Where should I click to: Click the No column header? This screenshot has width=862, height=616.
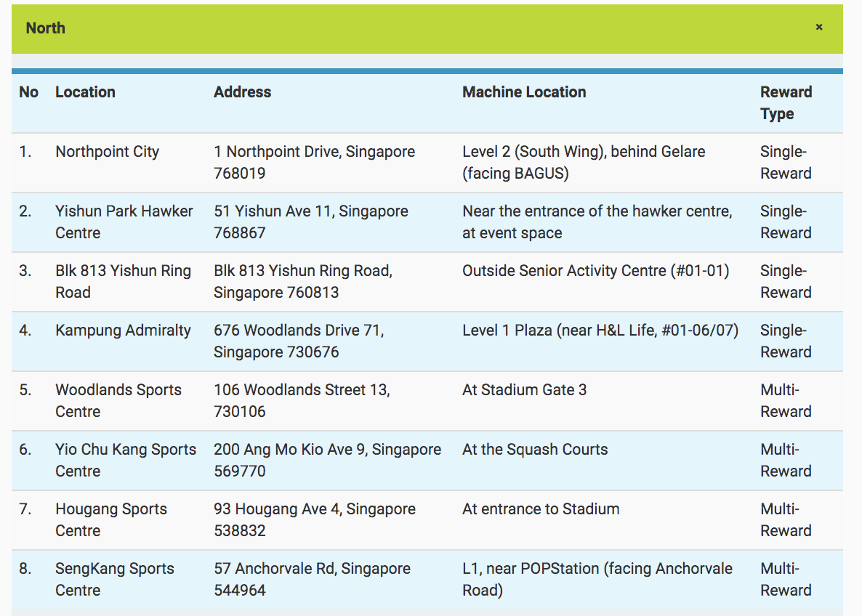pos(28,92)
